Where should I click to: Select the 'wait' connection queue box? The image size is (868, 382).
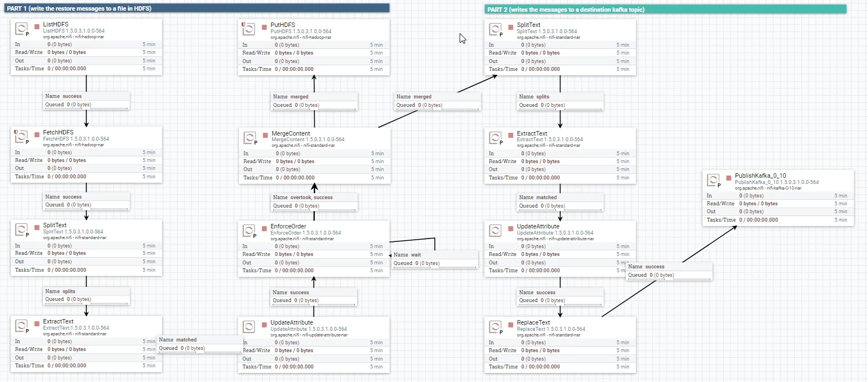click(435, 259)
